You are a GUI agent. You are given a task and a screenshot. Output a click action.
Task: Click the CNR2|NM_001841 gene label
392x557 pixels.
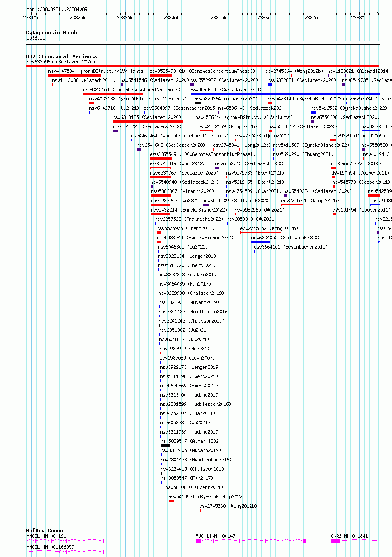pos(349,536)
